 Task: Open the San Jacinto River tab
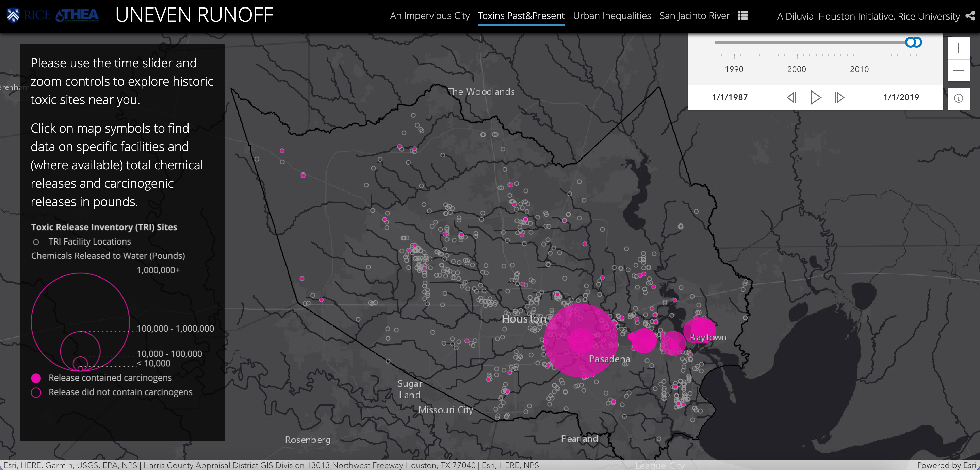(694, 16)
